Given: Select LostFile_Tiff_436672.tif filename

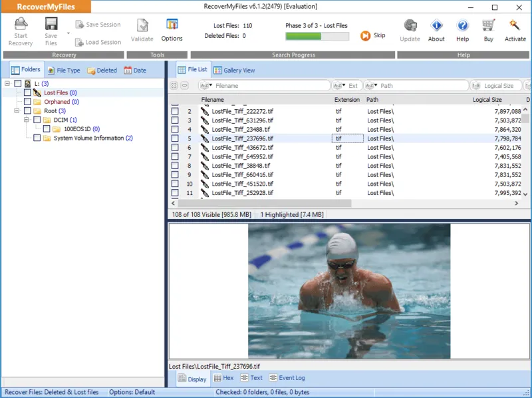Looking at the screenshot, I should click(x=243, y=147).
